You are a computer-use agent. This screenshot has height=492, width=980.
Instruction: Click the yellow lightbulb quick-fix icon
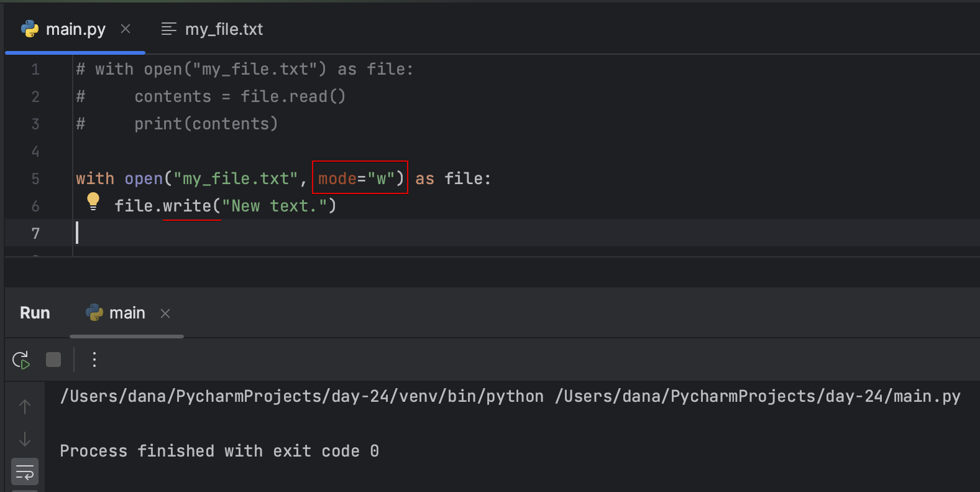(x=93, y=202)
